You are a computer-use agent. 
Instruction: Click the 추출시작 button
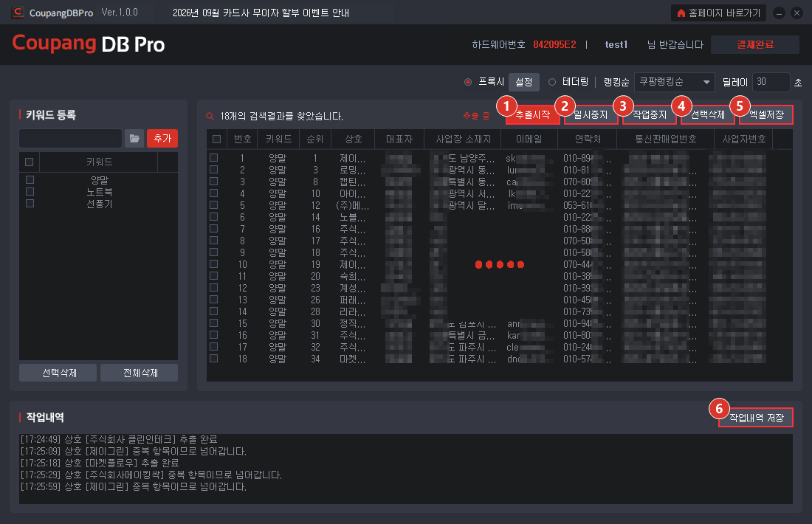pyautogui.click(x=533, y=114)
